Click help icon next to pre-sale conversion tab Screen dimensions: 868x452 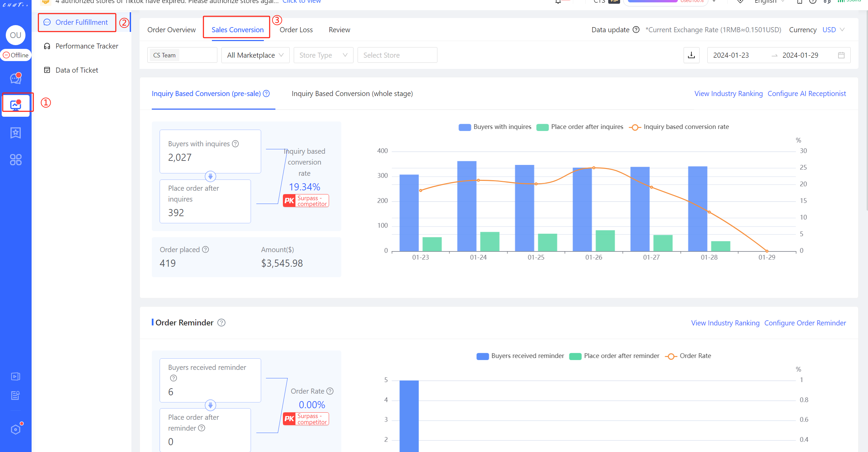[x=267, y=93]
